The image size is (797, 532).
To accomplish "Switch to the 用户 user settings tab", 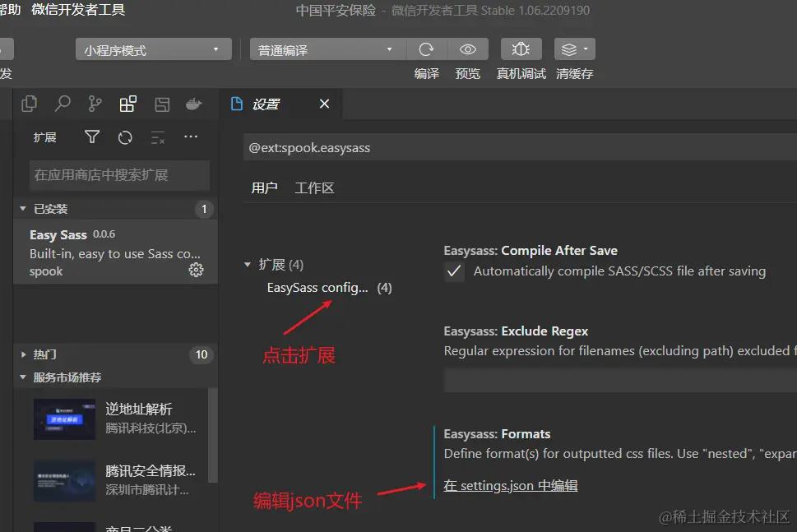I will [x=264, y=188].
